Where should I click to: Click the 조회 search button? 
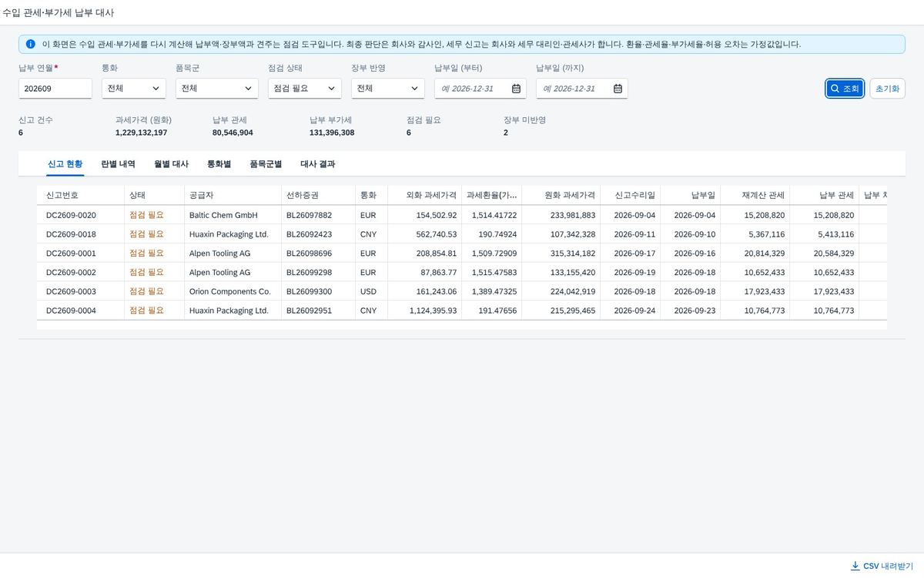click(845, 89)
